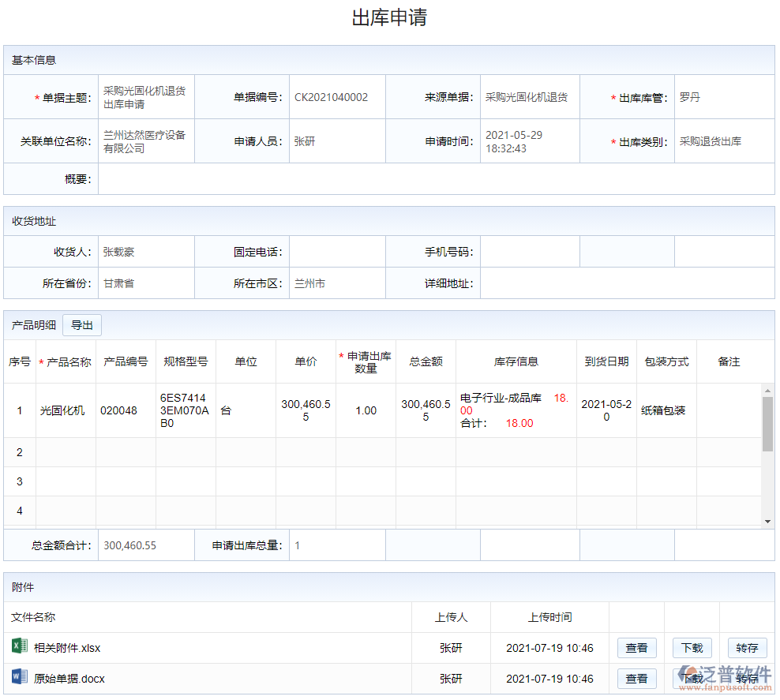
Task: Click the 申请出库数量 cell showing 1.00
Action: click(366, 410)
